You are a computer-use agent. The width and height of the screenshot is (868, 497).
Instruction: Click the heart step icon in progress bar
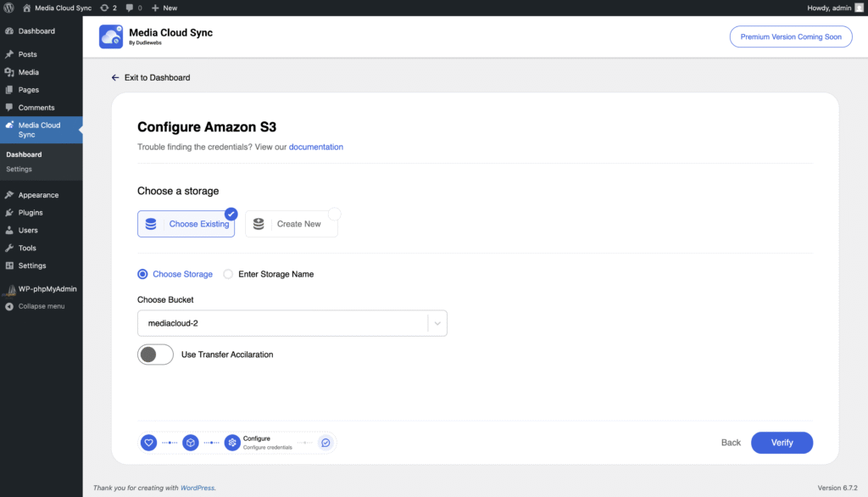148,443
